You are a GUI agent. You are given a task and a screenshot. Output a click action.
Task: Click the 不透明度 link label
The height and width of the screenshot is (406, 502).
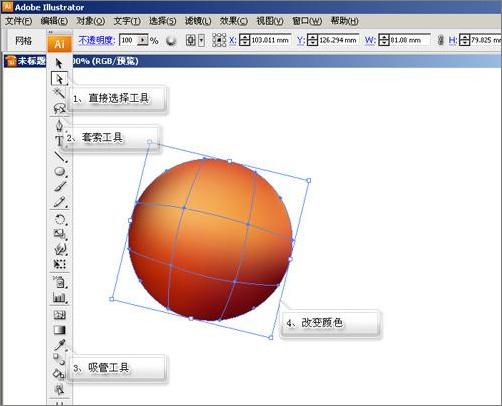(x=97, y=40)
